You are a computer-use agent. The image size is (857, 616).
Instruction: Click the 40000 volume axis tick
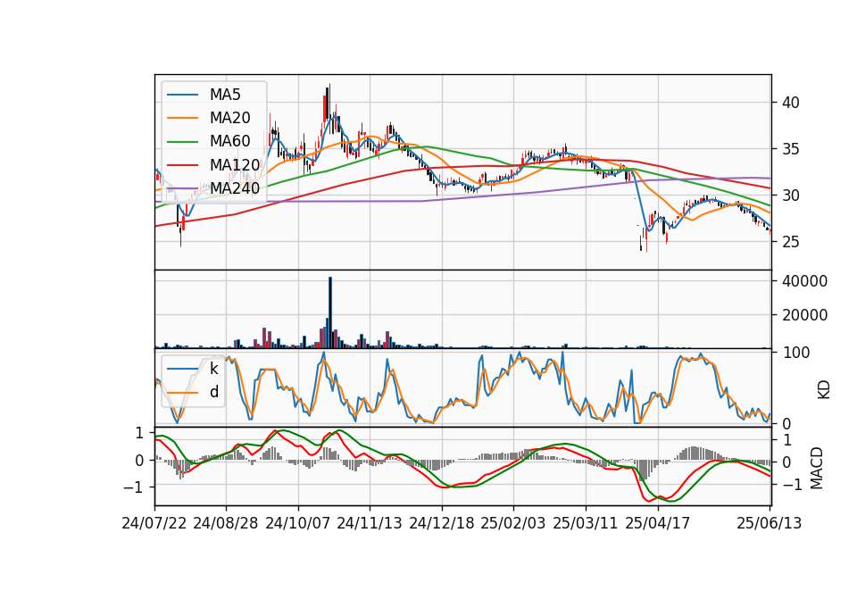(805, 281)
